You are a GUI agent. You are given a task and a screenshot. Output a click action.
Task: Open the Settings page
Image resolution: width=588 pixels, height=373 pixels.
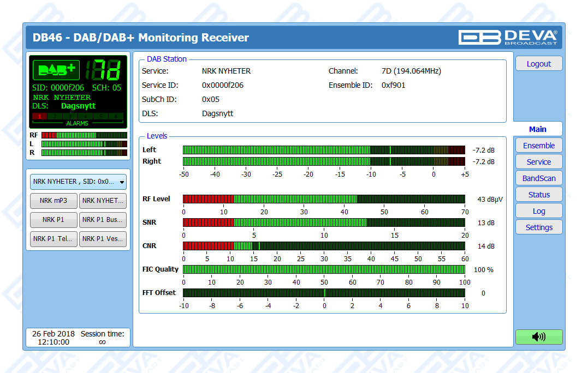[538, 227]
